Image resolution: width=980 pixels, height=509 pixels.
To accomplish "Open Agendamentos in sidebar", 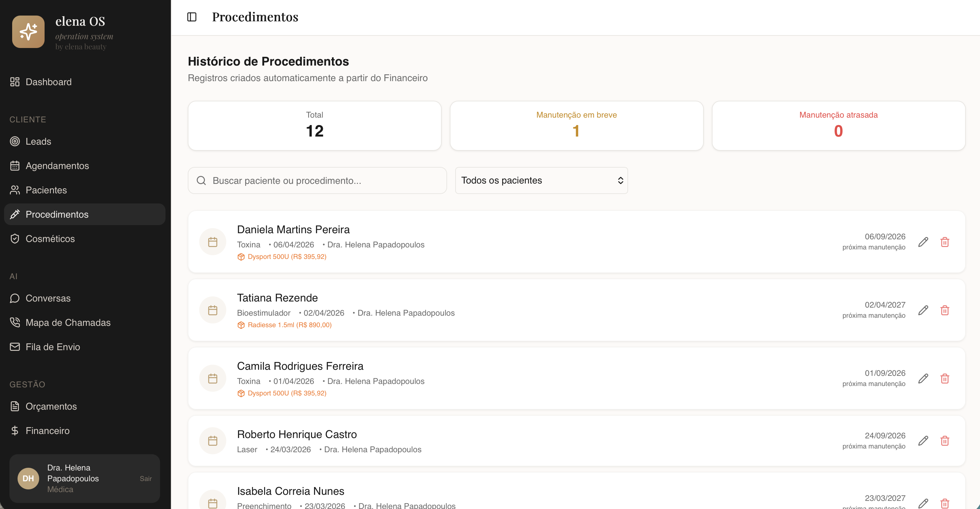I will click(84, 166).
